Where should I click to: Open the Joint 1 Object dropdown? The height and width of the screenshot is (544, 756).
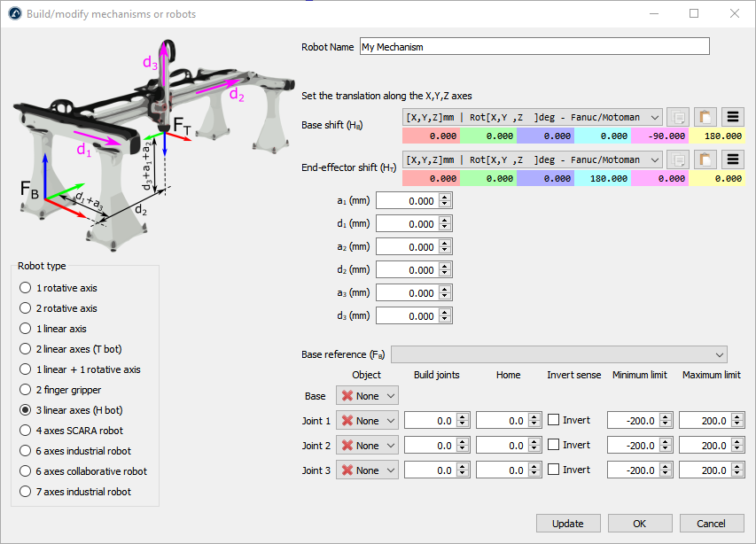pyautogui.click(x=367, y=421)
